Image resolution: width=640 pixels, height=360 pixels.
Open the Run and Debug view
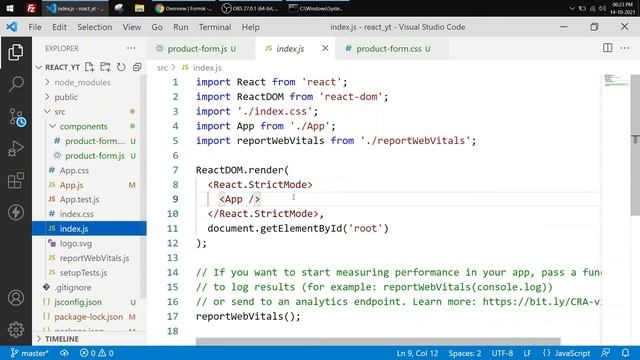click(16, 148)
